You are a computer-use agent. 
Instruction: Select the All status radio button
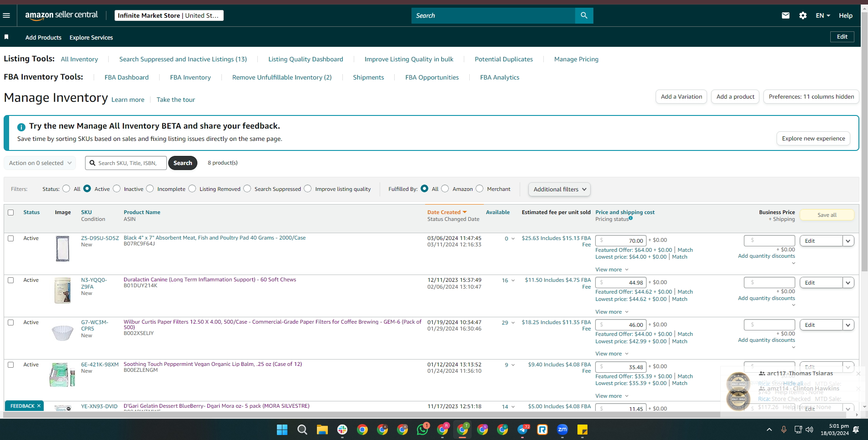66,189
